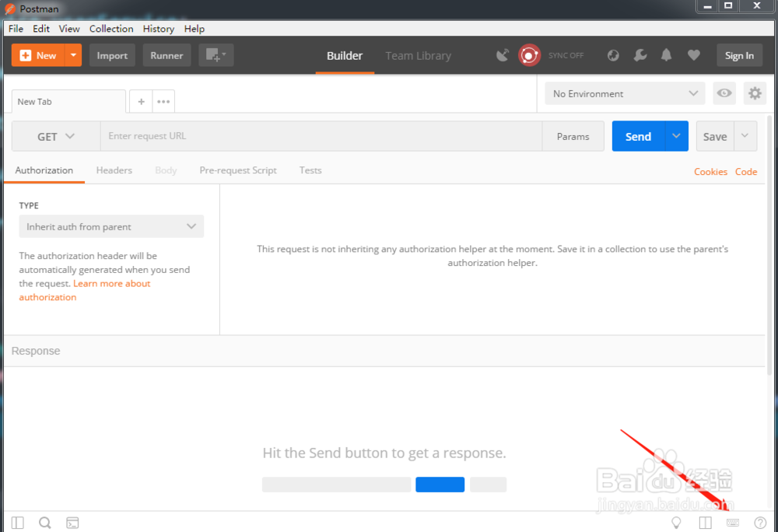Switch to the Builder tab
This screenshot has width=778, height=532.
tap(345, 56)
